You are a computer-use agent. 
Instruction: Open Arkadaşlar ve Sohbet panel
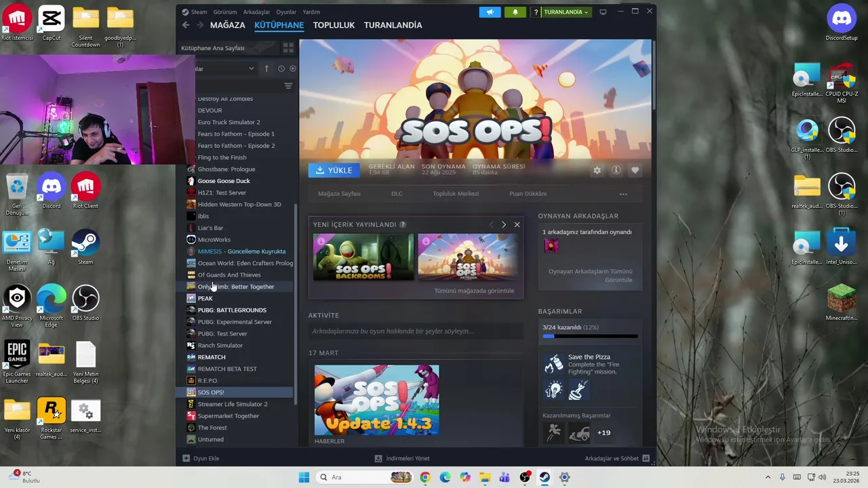pyautogui.click(x=617, y=458)
